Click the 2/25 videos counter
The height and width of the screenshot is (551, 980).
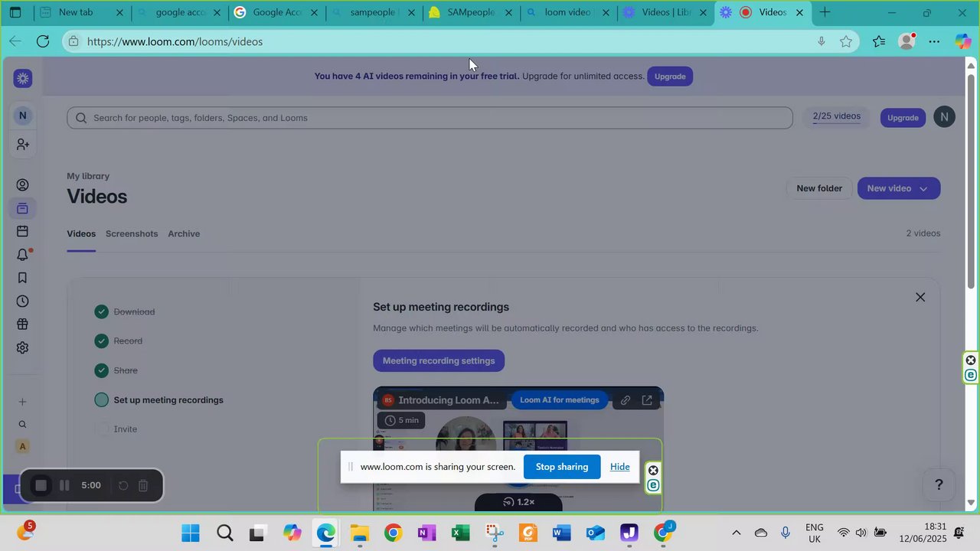tap(836, 116)
